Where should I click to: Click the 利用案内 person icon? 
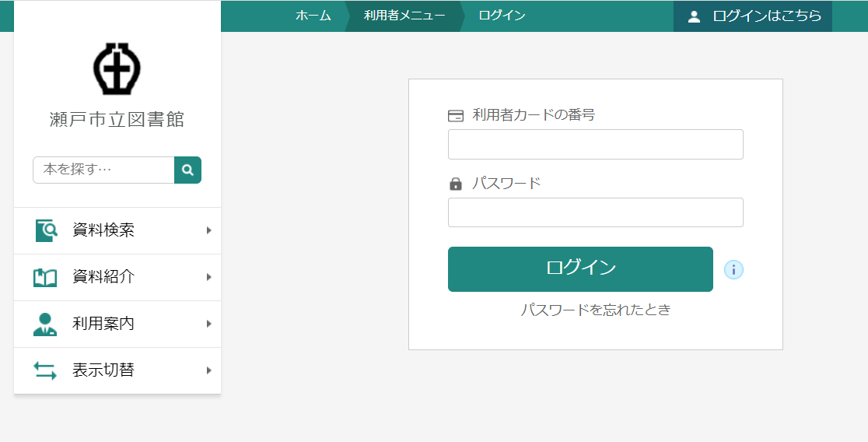tap(45, 324)
